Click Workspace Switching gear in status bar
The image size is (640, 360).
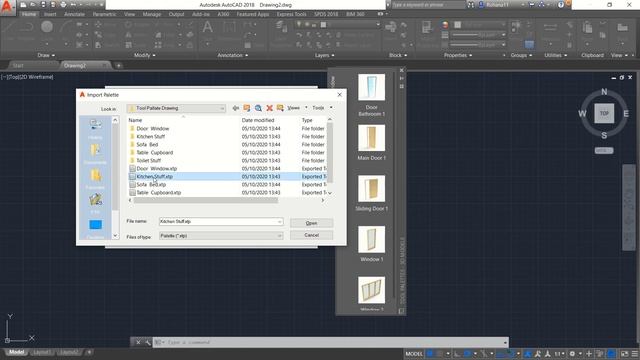point(572,353)
